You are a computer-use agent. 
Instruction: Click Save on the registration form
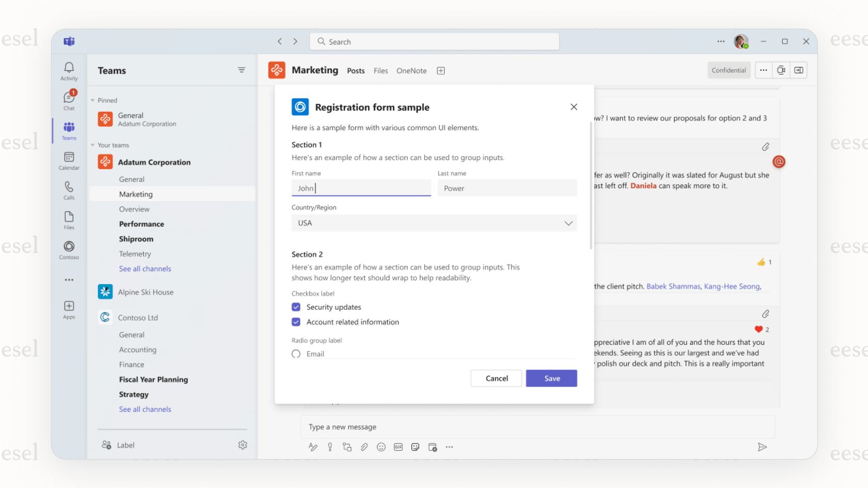pos(551,378)
